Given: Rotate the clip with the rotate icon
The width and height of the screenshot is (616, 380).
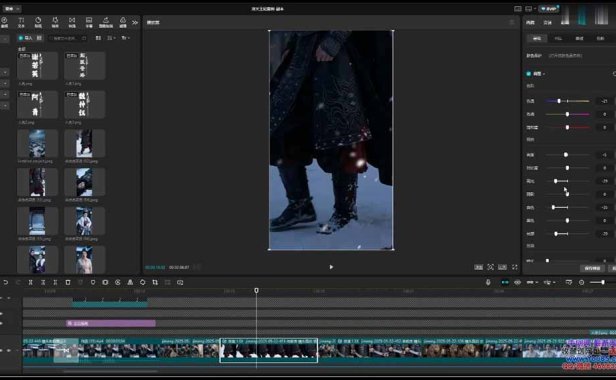Looking at the screenshot, I should click(x=143, y=282).
